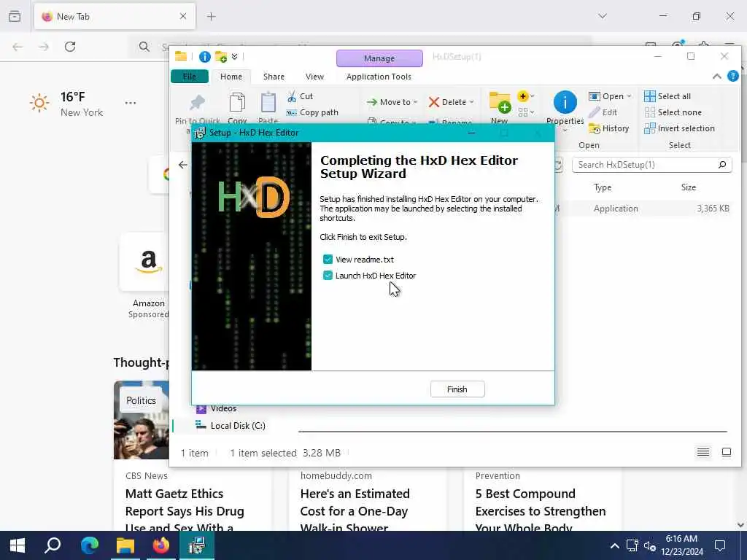Click the red Delete X icon
747x560 pixels.
(x=433, y=102)
